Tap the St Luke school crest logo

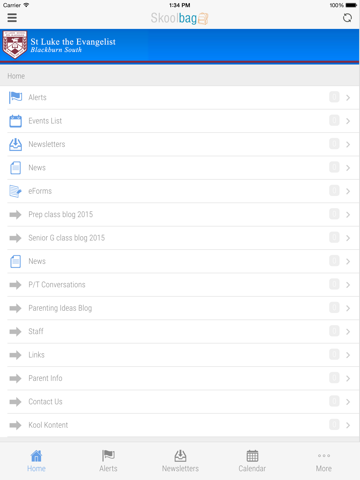15,45
